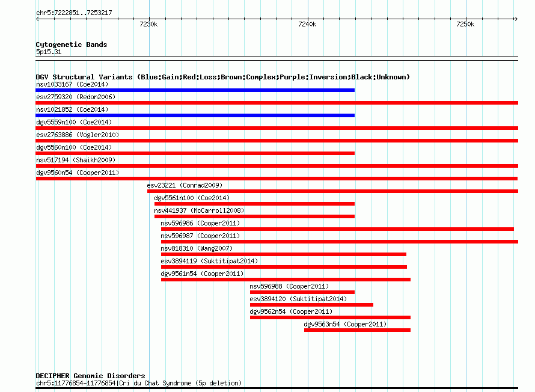Click red bar for nsv441937

pos(254,216)
